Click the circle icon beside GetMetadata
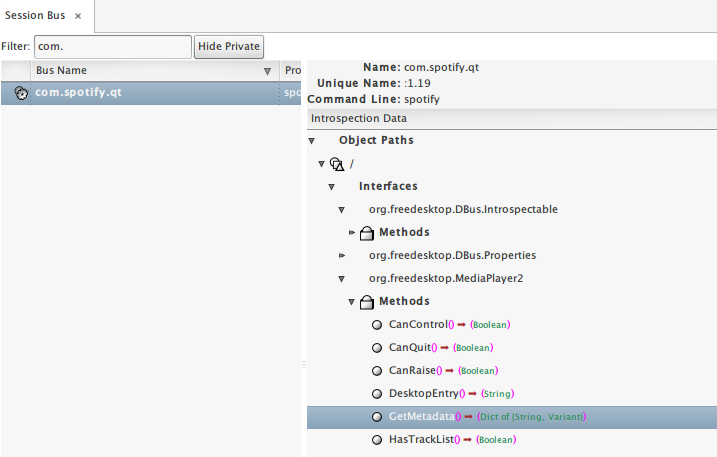The height and width of the screenshot is (457, 717). point(377,417)
